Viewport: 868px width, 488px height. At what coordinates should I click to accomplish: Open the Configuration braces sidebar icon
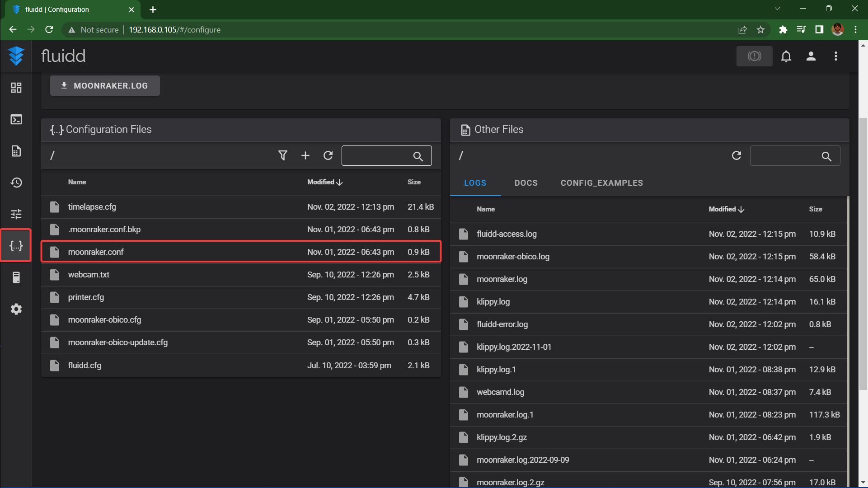[x=16, y=245]
